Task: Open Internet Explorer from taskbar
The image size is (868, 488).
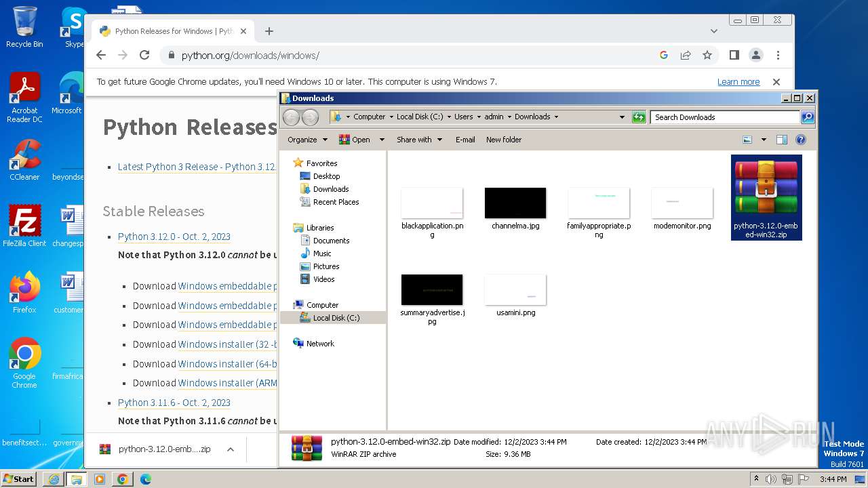Action: (54, 479)
